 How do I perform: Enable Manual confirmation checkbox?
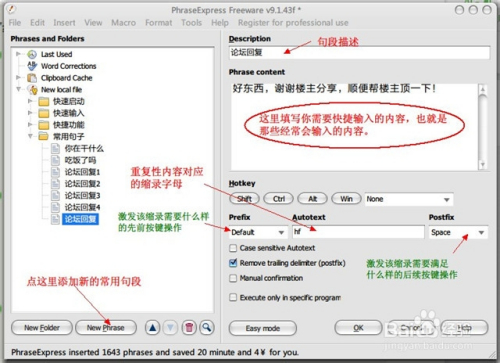[233, 278]
